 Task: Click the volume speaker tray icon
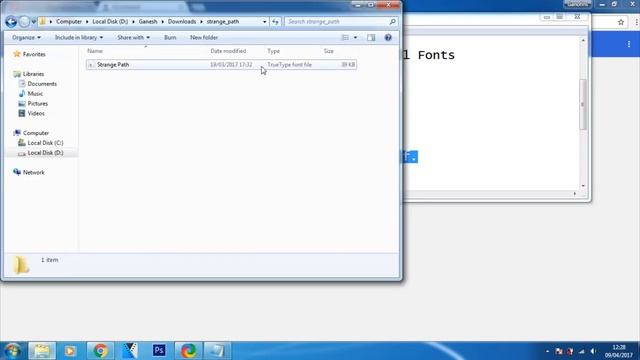click(593, 351)
